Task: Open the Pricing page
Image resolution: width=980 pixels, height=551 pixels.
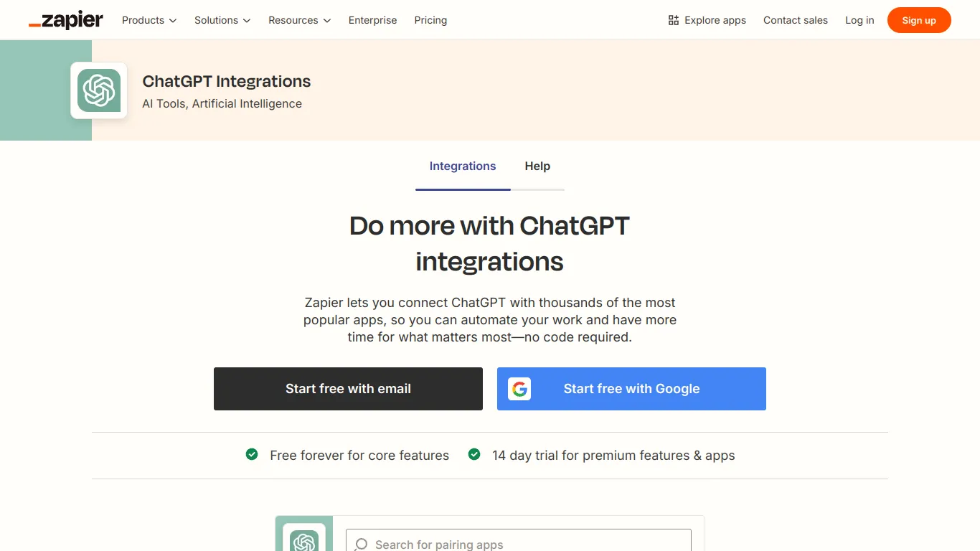Action: (430, 20)
